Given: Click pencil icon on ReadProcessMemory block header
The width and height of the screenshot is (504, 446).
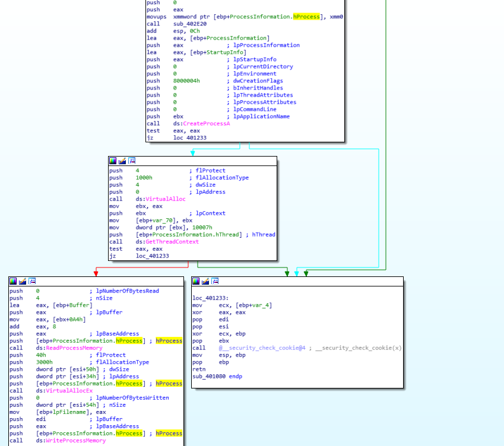Looking at the screenshot, I should [x=23, y=281].
